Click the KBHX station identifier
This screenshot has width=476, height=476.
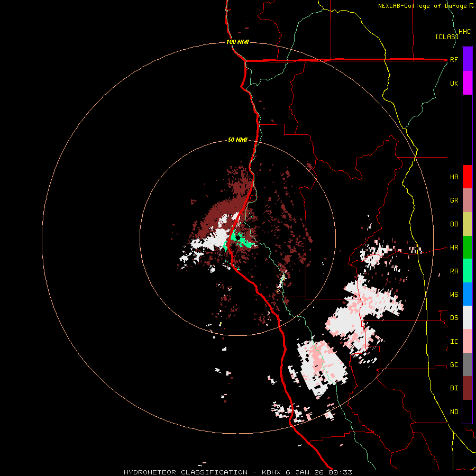point(272,472)
